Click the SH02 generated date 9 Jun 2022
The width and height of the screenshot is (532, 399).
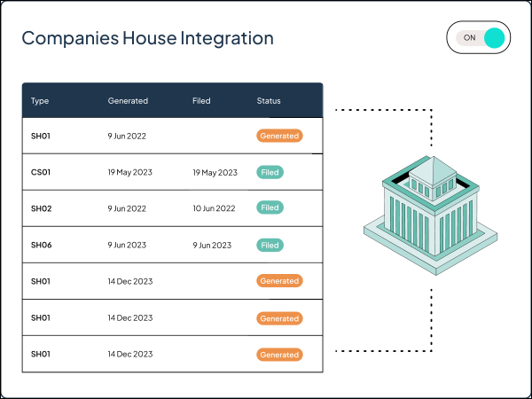click(127, 208)
